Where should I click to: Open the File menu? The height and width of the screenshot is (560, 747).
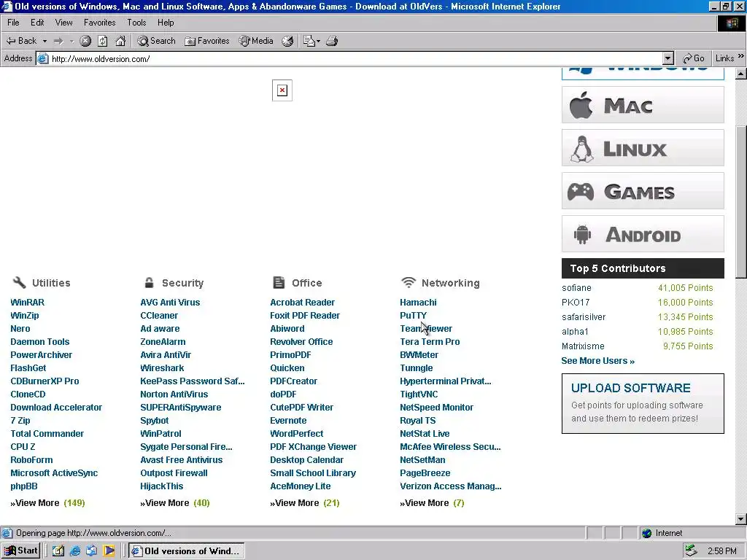pyautogui.click(x=13, y=23)
